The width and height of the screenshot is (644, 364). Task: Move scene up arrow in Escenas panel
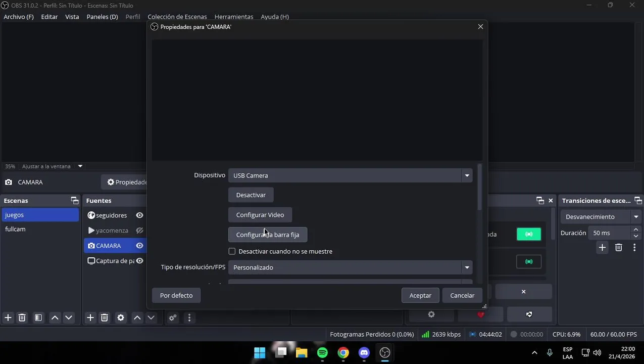(55, 317)
